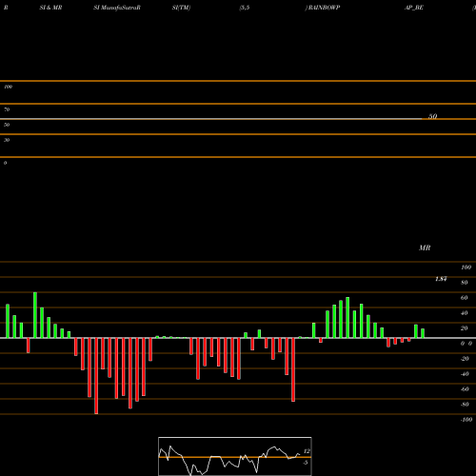Image resolution: width=476 pixels, height=476 pixels.
Task: Select the 'MR' panel label
Action: click(425, 248)
